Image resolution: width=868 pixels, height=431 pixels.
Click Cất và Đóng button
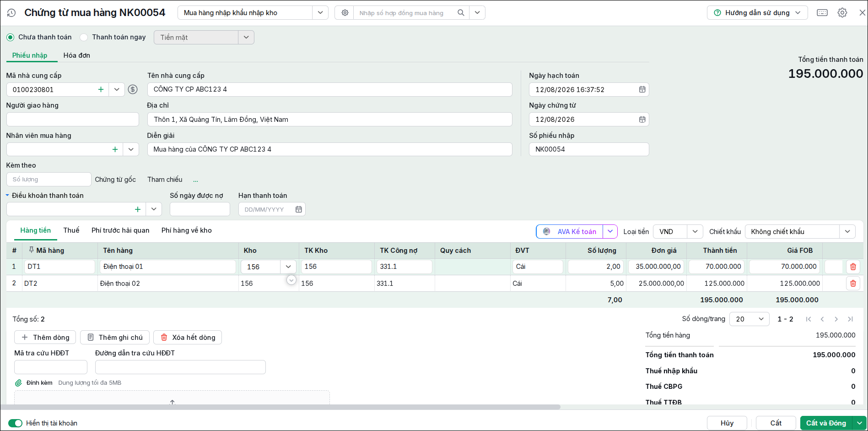point(826,423)
